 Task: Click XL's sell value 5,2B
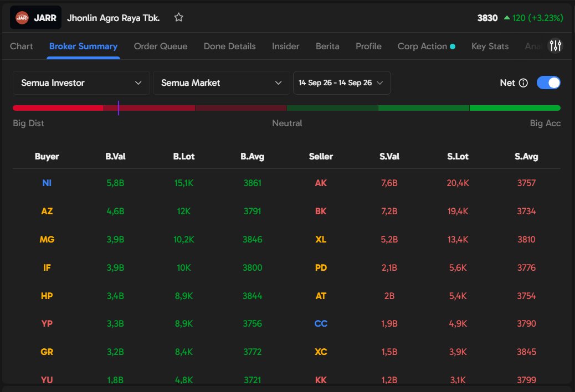[x=389, y=239]
